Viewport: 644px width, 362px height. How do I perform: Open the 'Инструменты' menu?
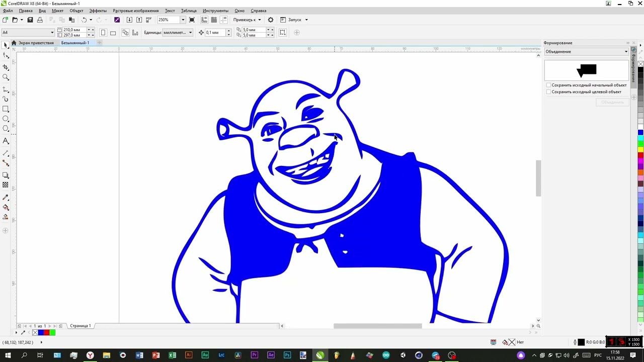(216, 11)
